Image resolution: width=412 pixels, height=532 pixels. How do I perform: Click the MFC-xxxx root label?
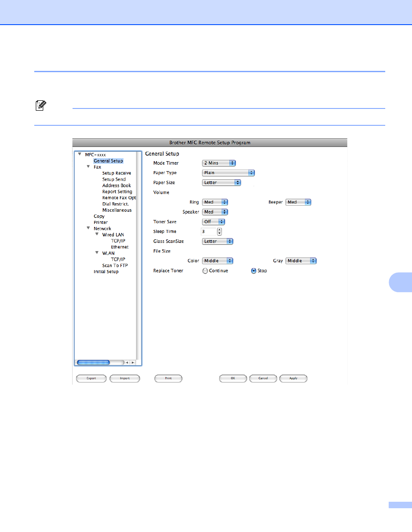coord(95,154)
